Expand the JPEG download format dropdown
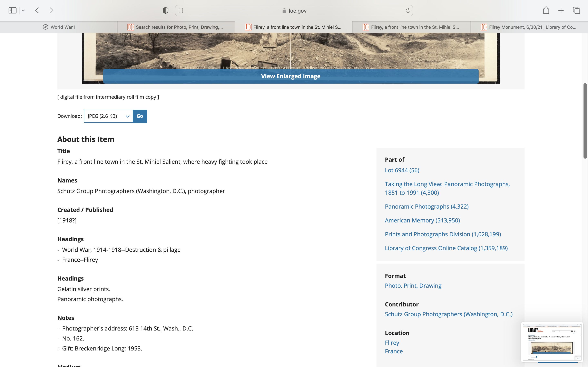The height and width of the screenshot is (367, 588). (x=108, y=116)
